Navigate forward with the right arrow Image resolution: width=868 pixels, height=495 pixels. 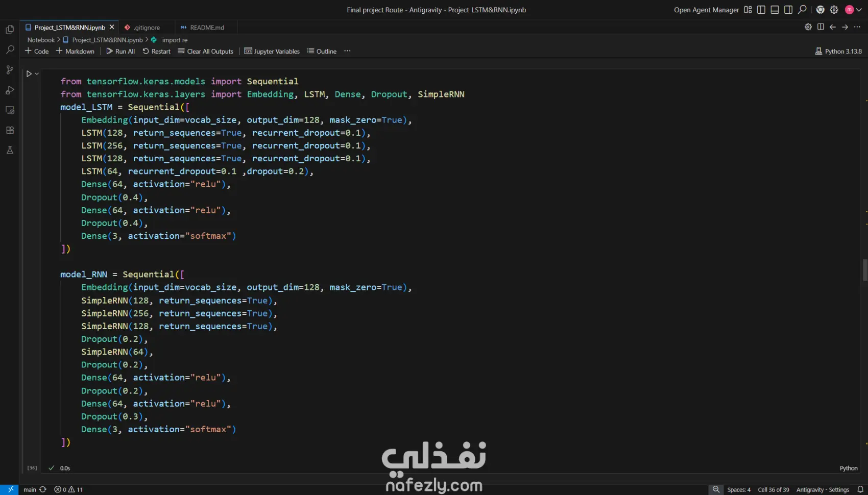pyautogui.click(x=845, y=27)
